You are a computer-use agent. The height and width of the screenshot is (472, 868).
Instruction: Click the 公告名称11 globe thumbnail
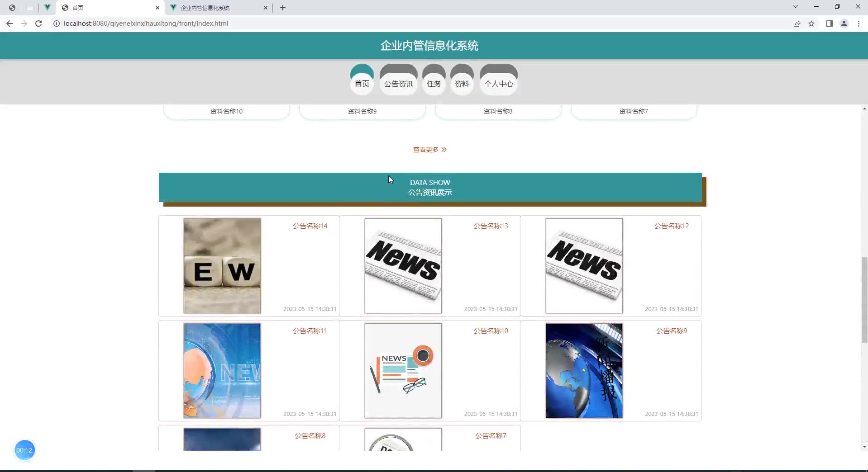coord(222,371)
